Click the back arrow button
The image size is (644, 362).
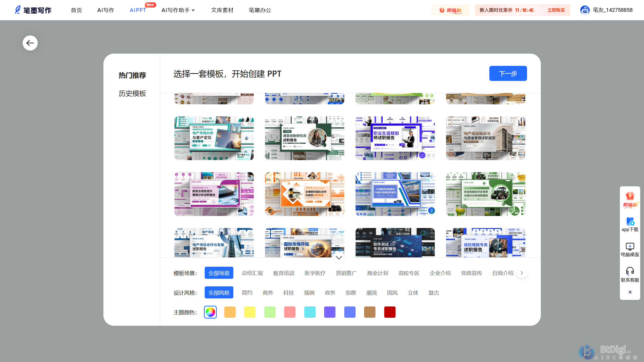[x=30, y=43]
